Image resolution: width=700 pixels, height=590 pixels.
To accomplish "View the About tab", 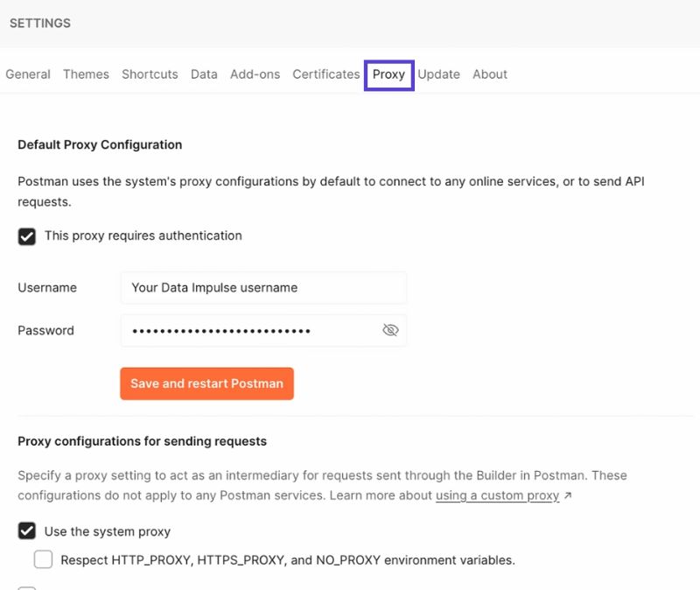I will 490,74.
